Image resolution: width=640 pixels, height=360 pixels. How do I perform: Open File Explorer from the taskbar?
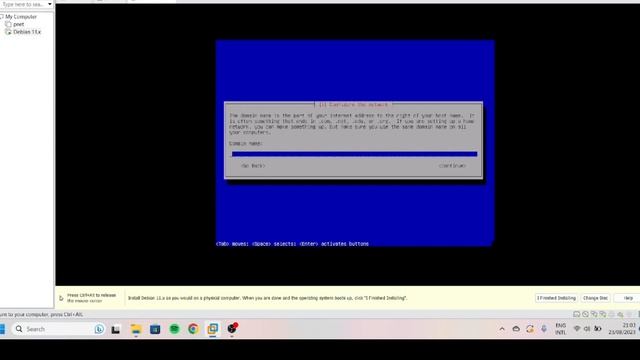click(x=136, y=329)
